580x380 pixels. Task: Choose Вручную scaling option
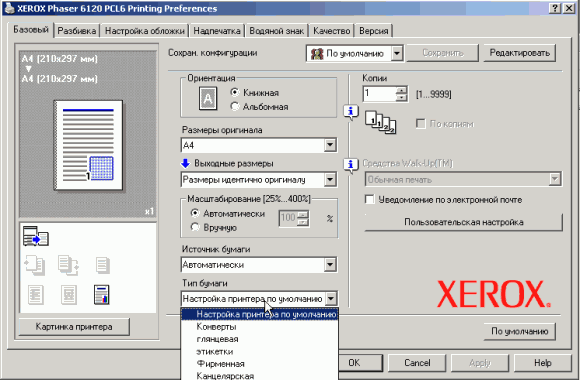point(195,227)
